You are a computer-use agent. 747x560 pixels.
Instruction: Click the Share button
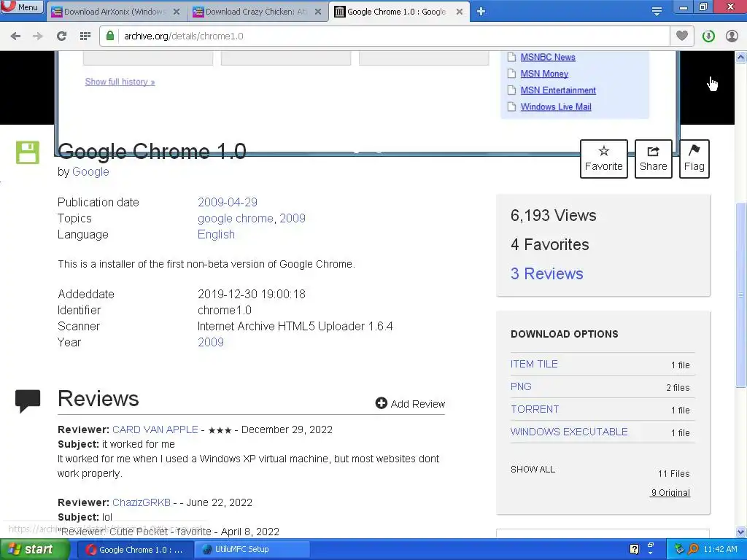pos(653,159)
